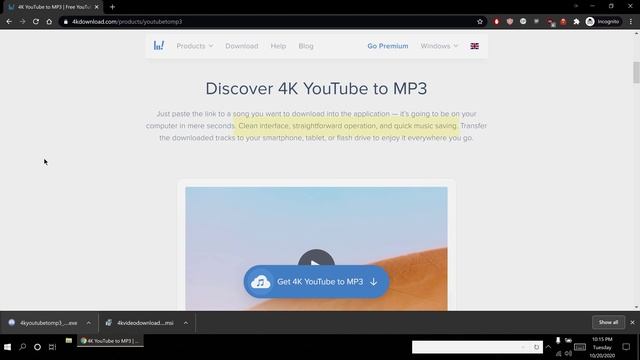Open File Explorer from taskbar
Viewport: 640px width, 360px height.
[x=69, y=341]
